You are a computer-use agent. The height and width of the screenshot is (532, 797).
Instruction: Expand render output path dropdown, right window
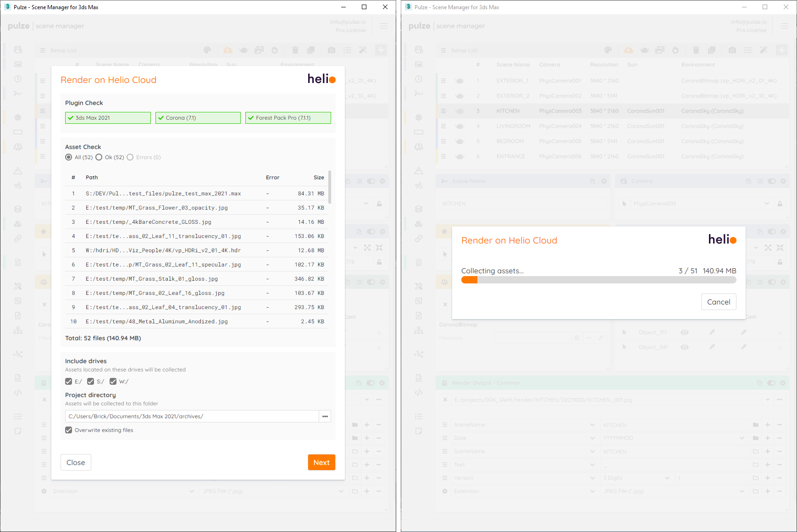coord(767,400)
